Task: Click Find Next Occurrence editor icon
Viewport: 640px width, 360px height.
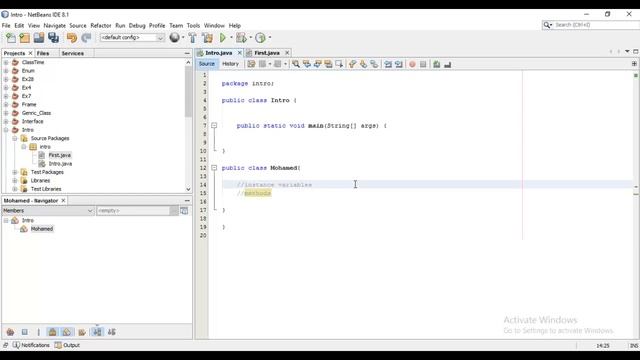Action: pos(317,64)
